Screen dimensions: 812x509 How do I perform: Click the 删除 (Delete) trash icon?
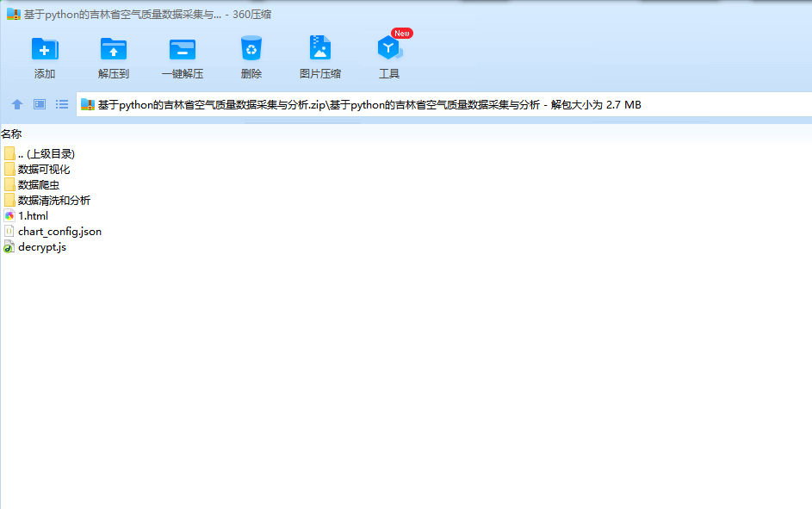[x=251, y=48]
